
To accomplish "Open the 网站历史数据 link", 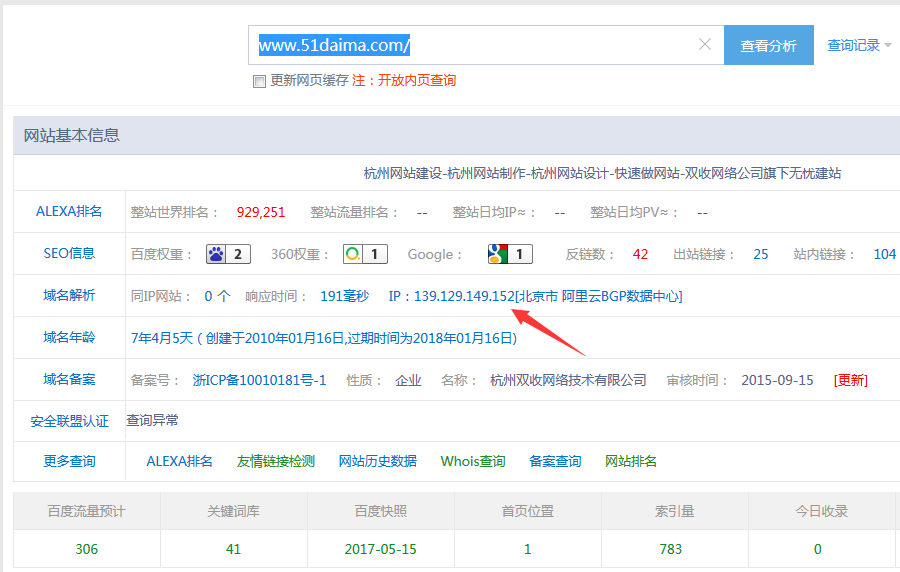I will click(377, 461).
